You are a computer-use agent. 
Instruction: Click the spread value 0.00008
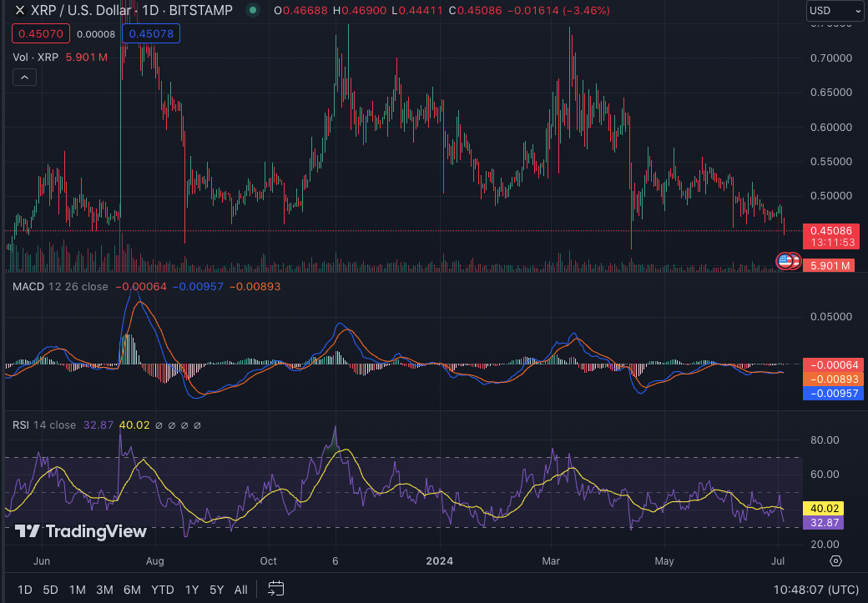pos(96,34)
